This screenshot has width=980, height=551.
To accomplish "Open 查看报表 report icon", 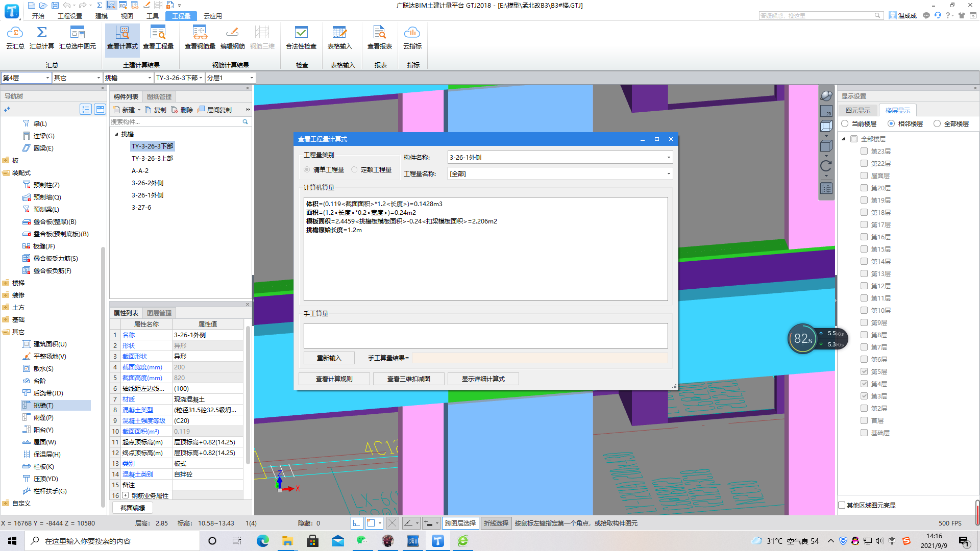I will [380, 33].
